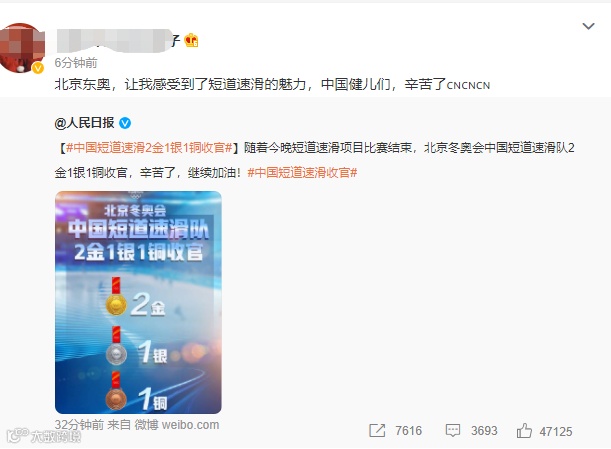Click the crown membership badge icon

[191, 41]
